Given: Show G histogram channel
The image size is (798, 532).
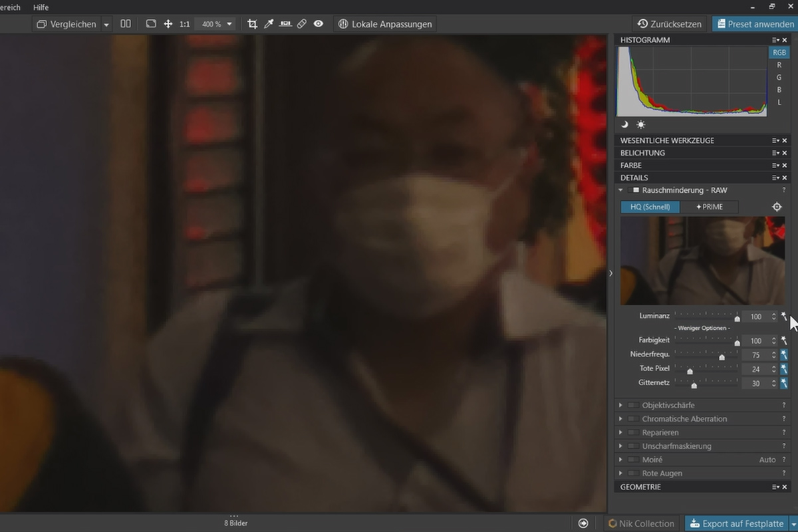Looking at the screenshot, I should (x=779, y=77).
